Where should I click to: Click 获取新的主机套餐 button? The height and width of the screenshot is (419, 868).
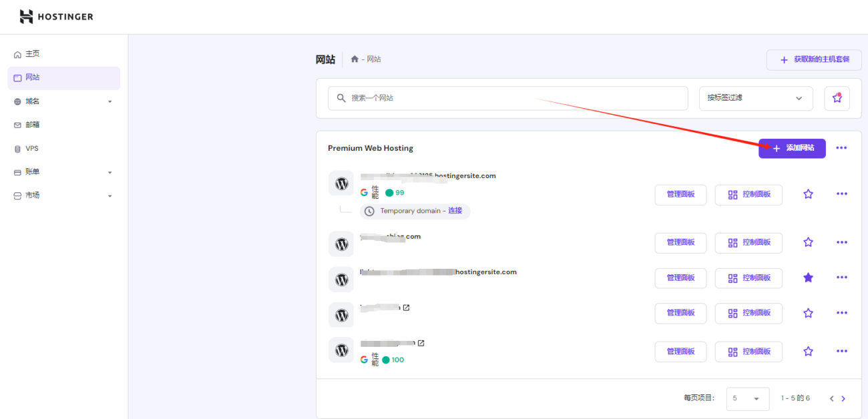pyautogui.click(x=813, y=59)
